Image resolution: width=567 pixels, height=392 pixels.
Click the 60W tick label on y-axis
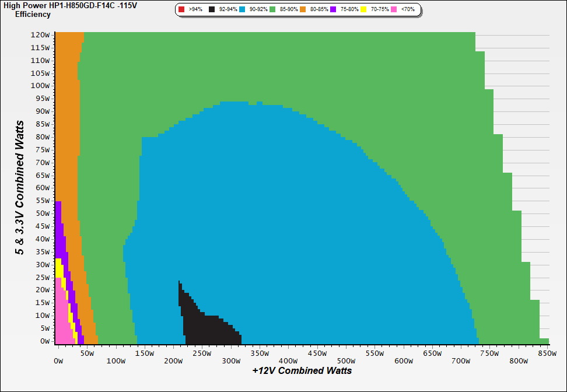click(41, 188)
